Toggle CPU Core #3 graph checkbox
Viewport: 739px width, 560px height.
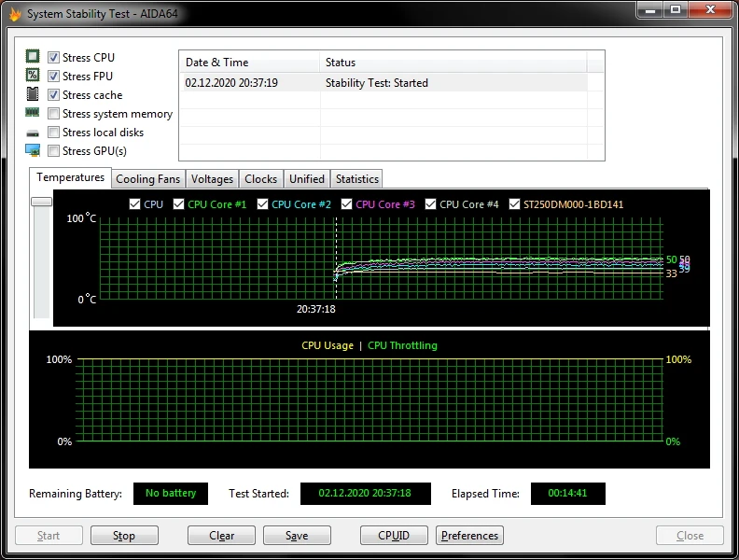[346, 204]
